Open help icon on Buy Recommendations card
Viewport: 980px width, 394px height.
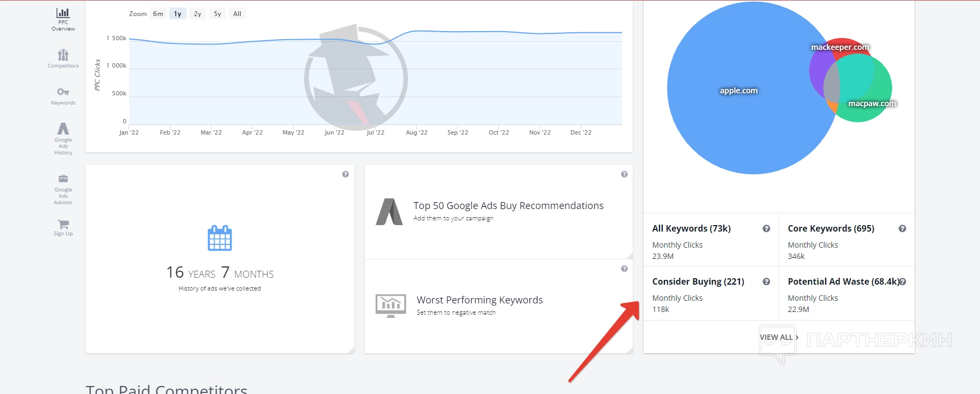(624, 174)
